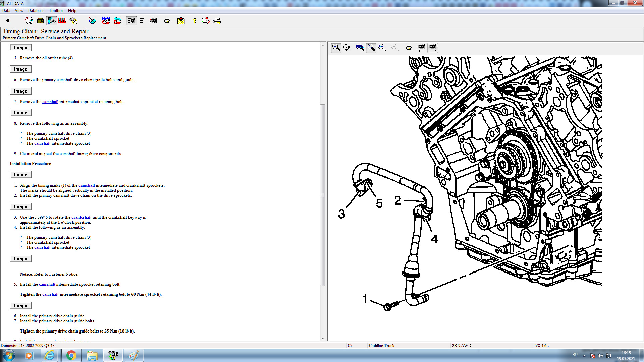Click the back arrow in toolbar
The height and width of the screenshot is (362, 644).
point(7,21)
